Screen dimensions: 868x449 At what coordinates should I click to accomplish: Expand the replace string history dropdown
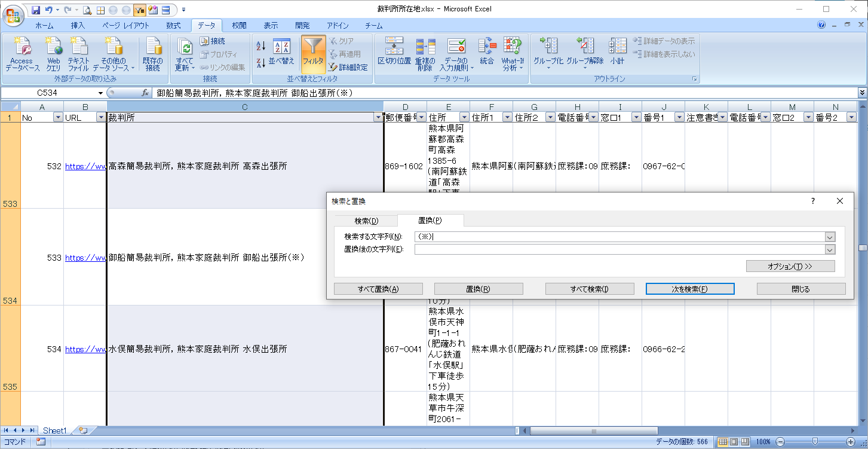[830, 249]
